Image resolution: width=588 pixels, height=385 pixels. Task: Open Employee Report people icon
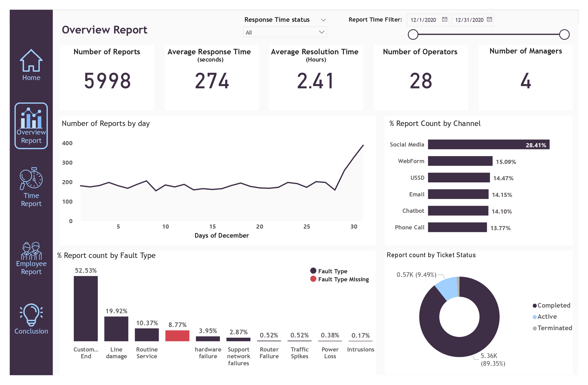click(x=31, y=251)
